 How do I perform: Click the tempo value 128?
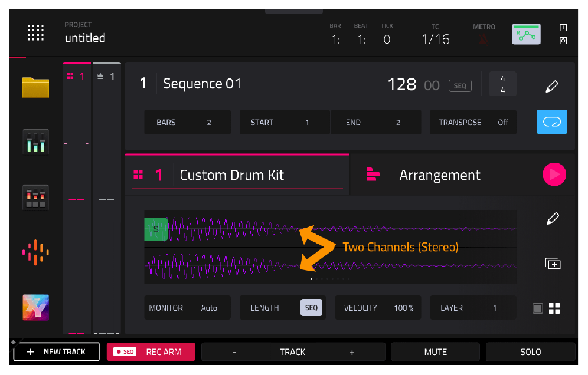[401, 85]
